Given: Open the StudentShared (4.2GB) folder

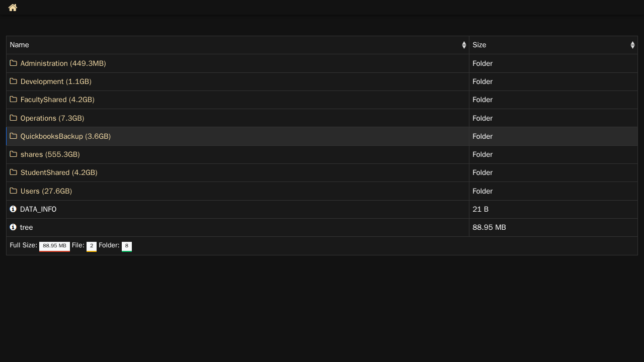Looking at the screenshot, I should tap(59, 172).
